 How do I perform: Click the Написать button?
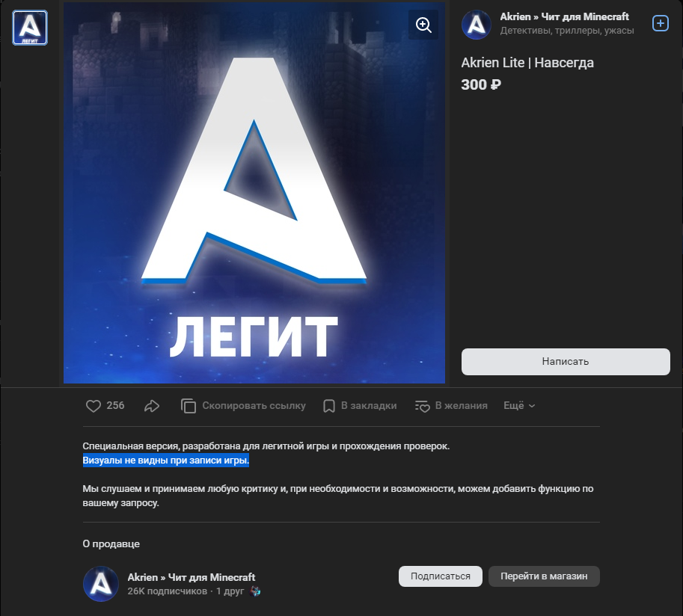[566, 361]
